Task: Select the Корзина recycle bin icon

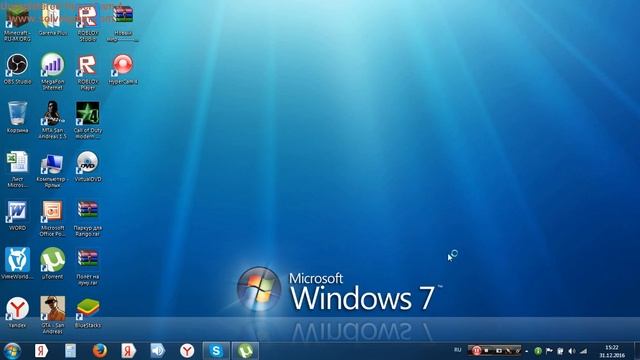Action: click(17, 116)
